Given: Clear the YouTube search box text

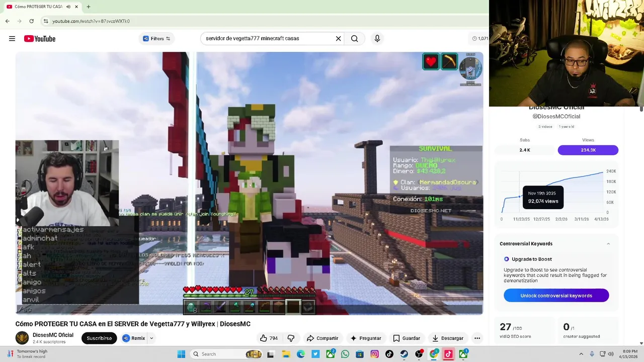Looking at the screenshot, I should pyautogui.click(x=338, y=39).
